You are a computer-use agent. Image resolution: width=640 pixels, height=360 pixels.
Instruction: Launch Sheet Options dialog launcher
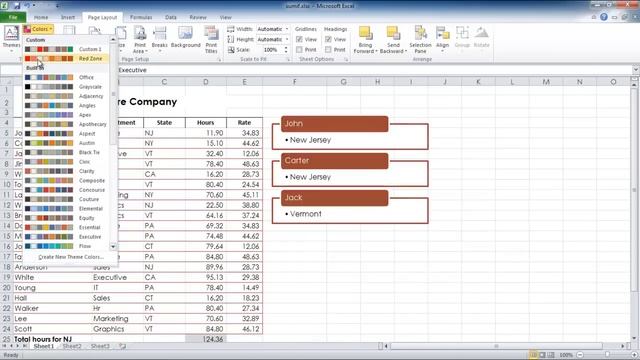point(346,60)
